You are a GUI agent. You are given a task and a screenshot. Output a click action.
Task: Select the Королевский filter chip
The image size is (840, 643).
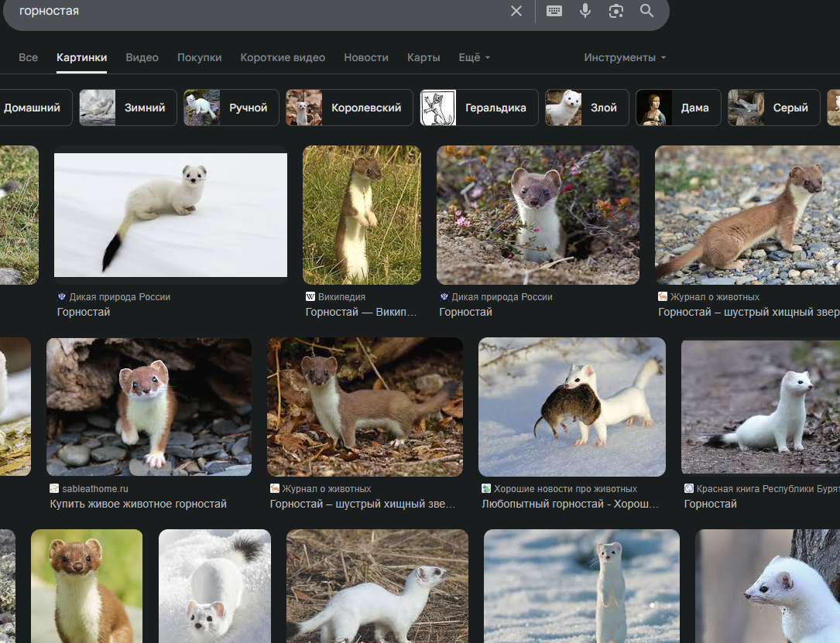click(349, 108)
